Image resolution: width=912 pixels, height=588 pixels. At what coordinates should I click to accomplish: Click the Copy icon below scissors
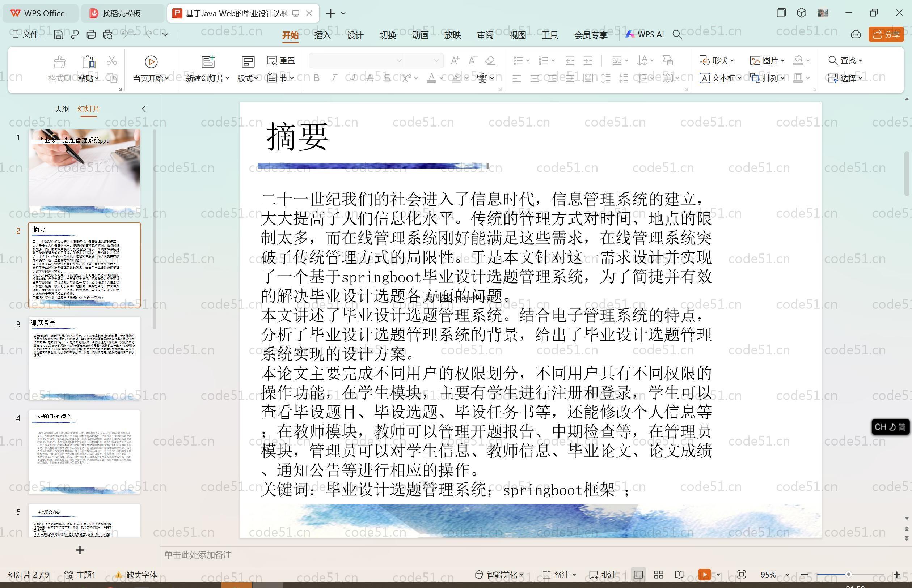tap(111, 78)
